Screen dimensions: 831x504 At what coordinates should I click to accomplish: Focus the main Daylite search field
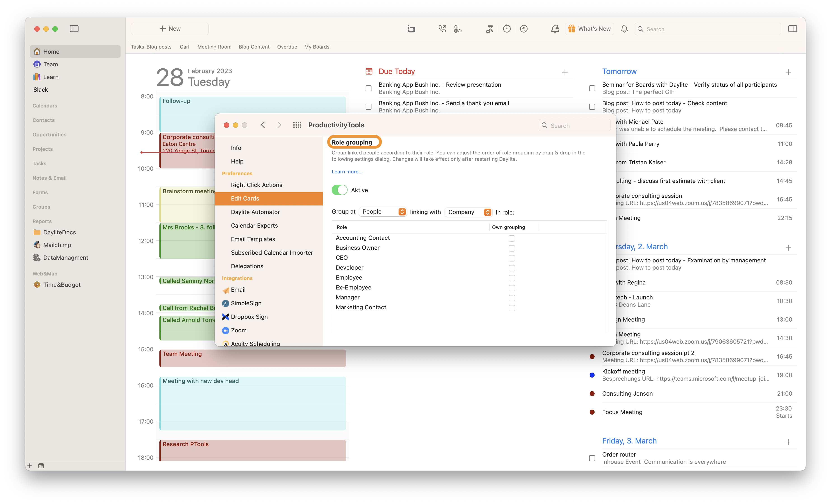(707, 29)
